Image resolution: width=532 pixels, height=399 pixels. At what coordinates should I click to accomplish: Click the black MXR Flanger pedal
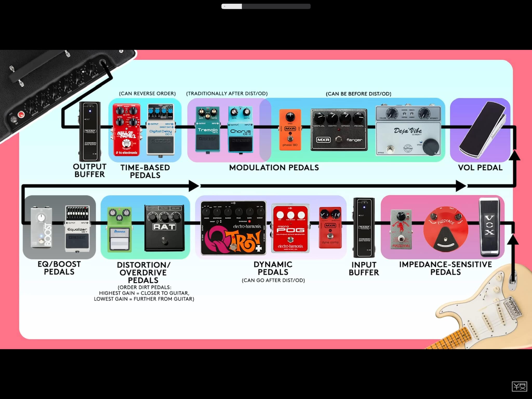pyautogui.click(x=339, y=130)
